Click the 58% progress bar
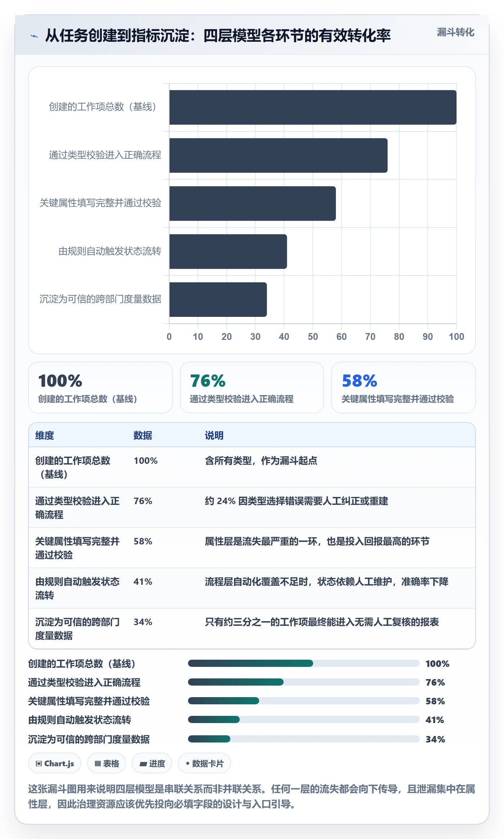This screenshot has height=839, width=504. click(303, 701)
